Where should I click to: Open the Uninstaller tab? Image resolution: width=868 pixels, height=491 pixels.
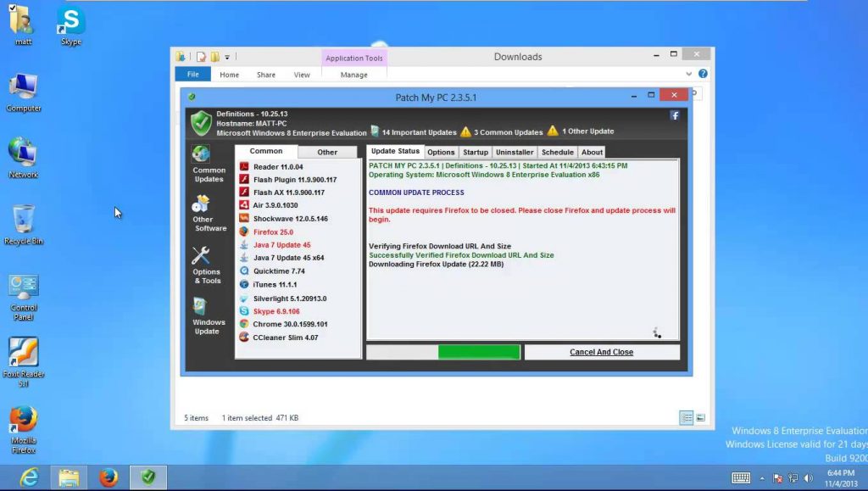coord(515,153)
